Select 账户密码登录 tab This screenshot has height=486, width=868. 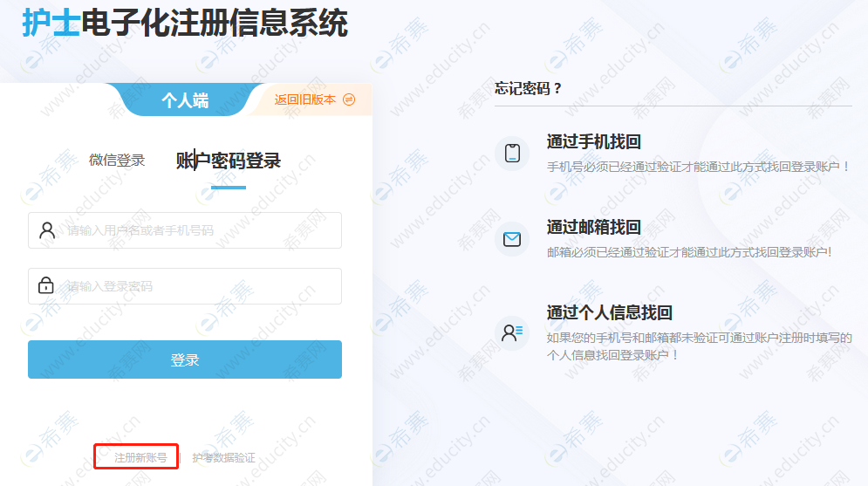pyautogui.click(x=228, y=161)
